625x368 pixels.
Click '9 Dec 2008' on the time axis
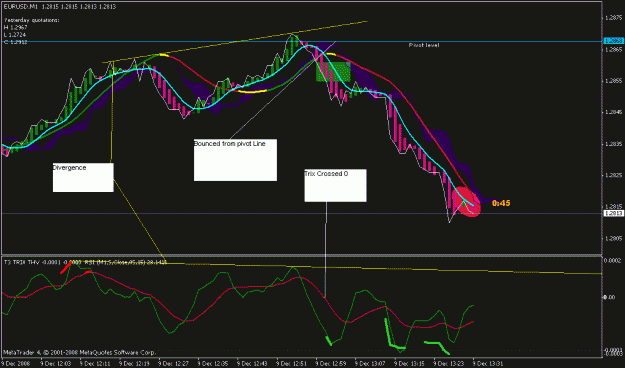click(15, 363)
